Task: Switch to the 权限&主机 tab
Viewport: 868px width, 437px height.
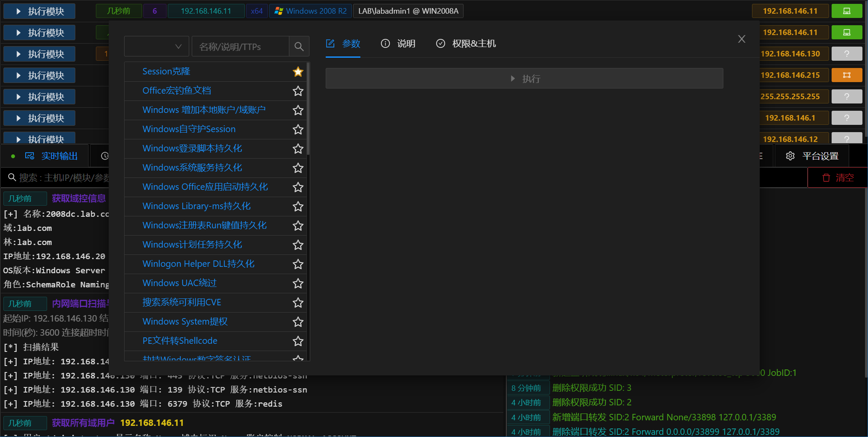Action: coord(466,44)
